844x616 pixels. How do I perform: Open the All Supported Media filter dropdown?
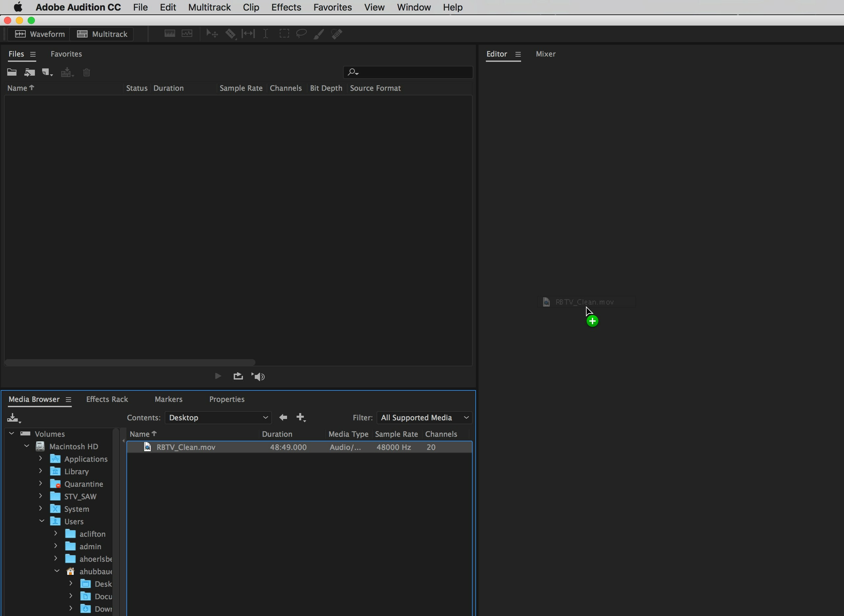coord(424,418)
